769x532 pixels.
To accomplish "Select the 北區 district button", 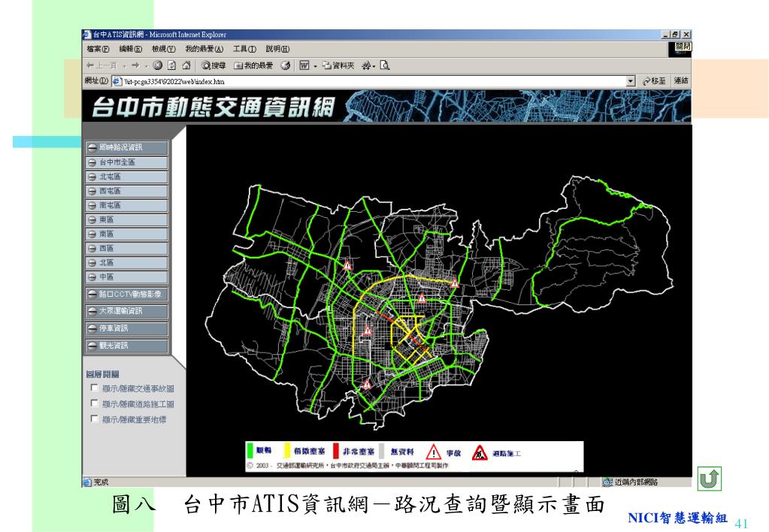I will (x=126, y=262).
